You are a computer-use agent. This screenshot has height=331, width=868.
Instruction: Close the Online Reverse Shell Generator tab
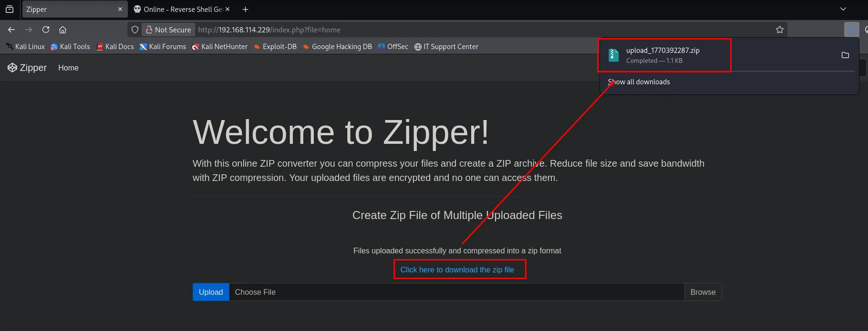coord(227,9)
